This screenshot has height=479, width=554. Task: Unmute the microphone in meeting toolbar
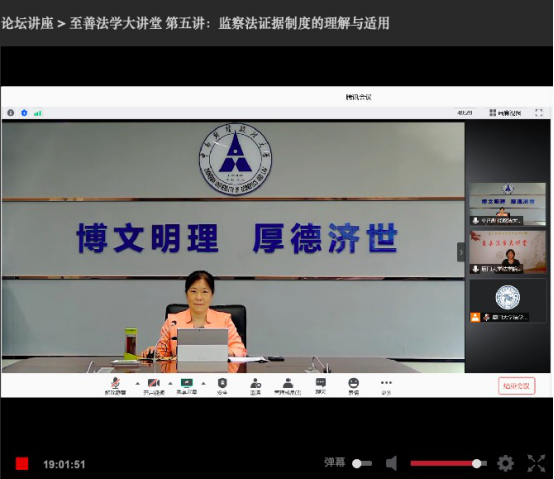click(115, 386)
